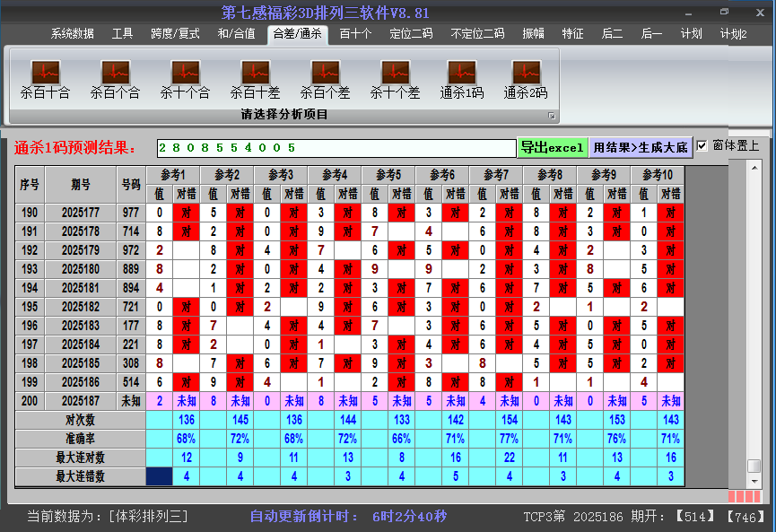The image size is (776, 532).
Task: Switch to the 和/合值 tab
Action: (x=237, y=34)
